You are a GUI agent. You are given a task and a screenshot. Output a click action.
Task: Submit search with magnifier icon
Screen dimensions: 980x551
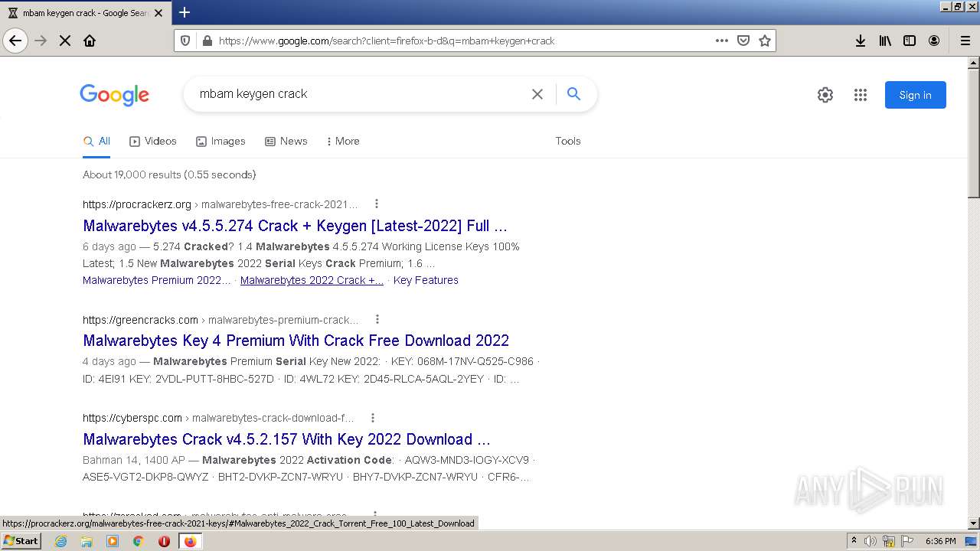click(573, 94)
